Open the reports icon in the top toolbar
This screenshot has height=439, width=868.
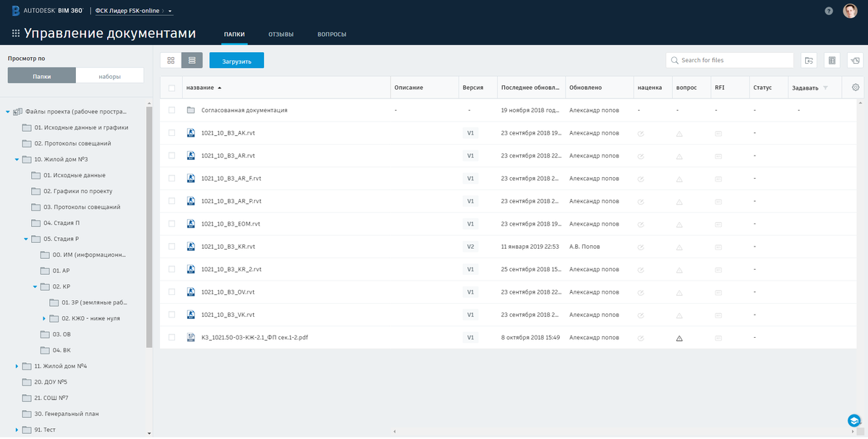click(830, 60)
